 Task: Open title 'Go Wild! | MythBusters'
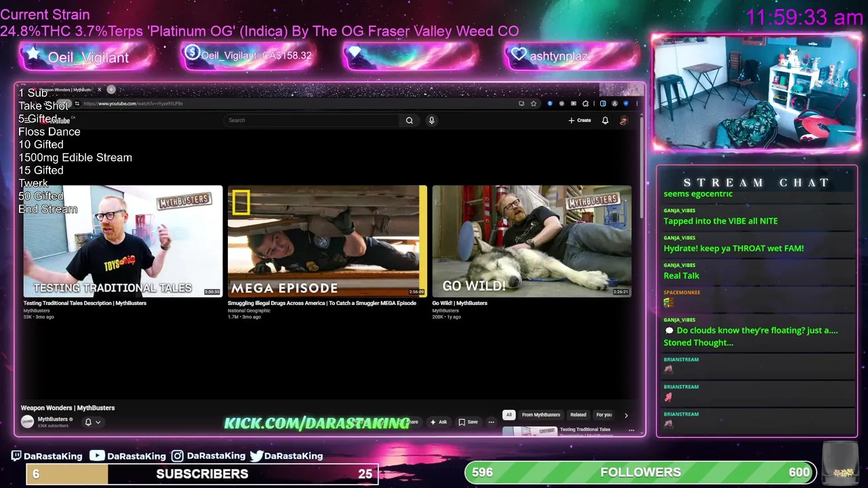coord(460,303)
